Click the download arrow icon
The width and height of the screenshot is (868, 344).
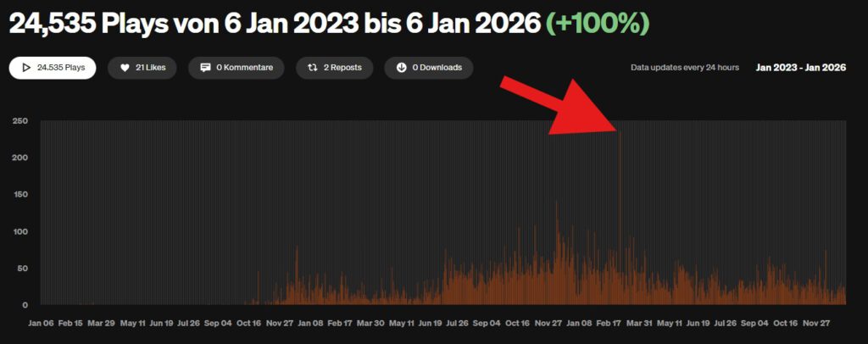tap(401, 68)
